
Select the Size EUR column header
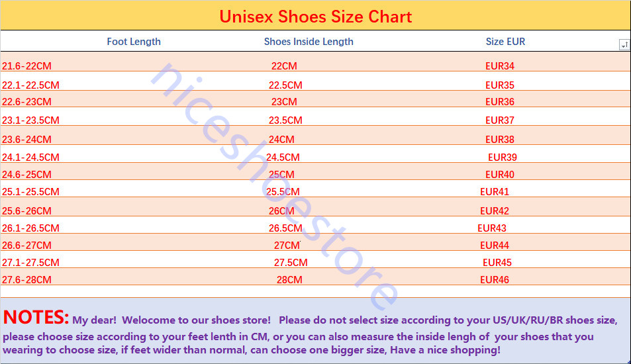click(x=505, y=42)
